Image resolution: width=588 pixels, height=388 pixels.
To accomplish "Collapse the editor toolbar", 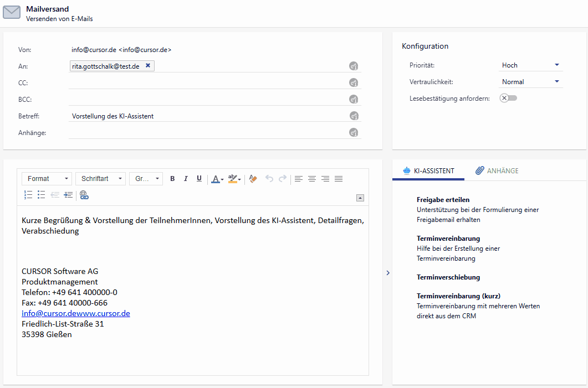I will (360, 198).
